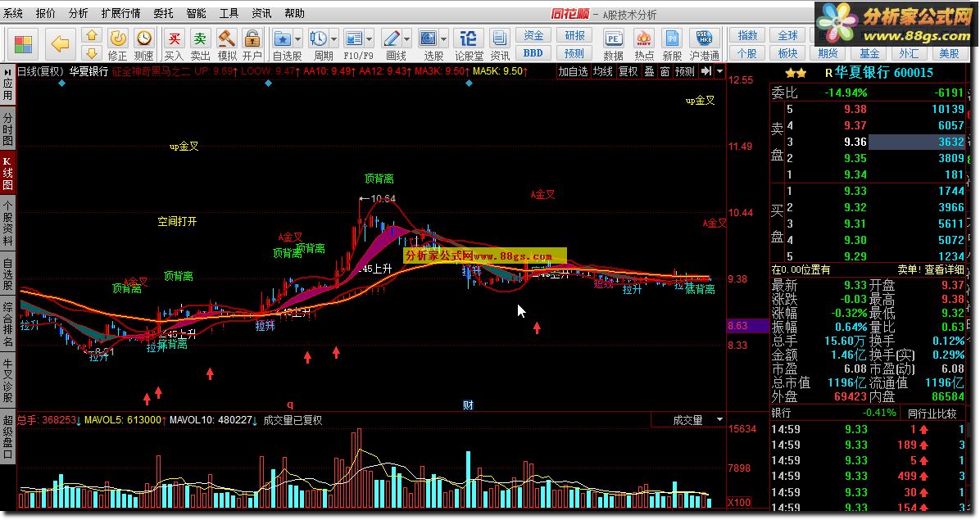This screenshot has height=520, width=980.
Task: Open the 系统 menu
Action: [x=13, y=13]
